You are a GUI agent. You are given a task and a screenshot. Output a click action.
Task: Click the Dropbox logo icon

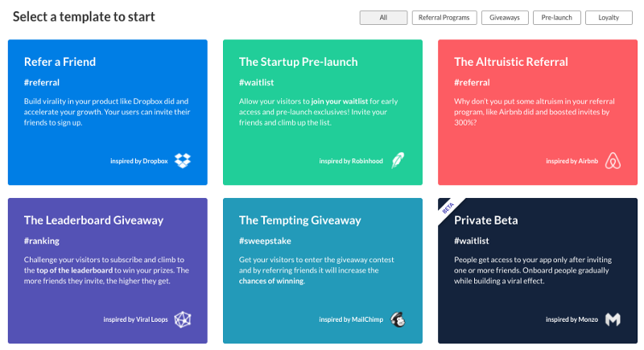pos(183,160)
